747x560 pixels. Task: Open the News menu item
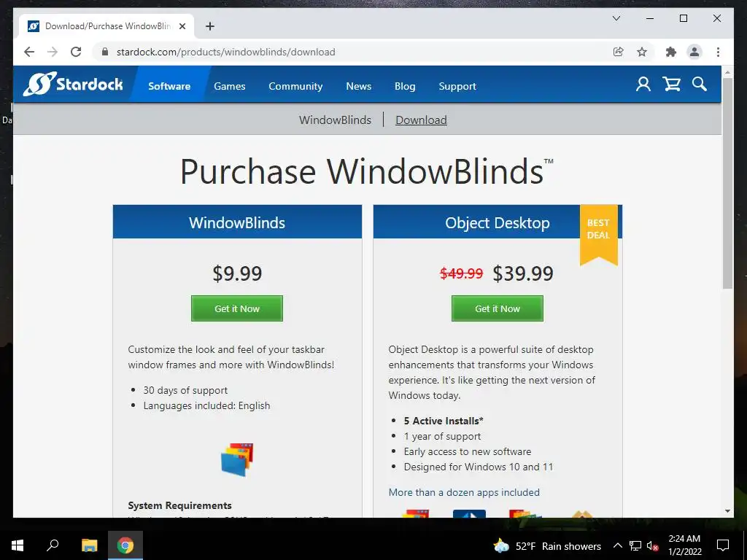pos(358,86)
